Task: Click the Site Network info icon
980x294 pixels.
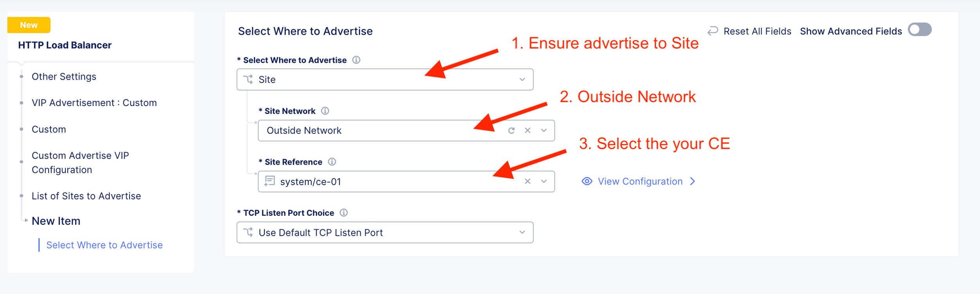Action: pos(325,111)
